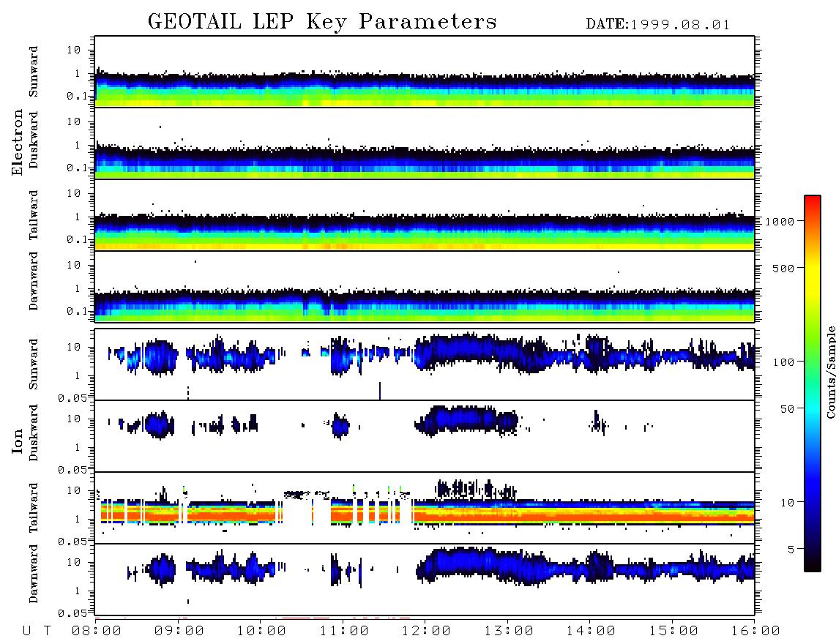Viewport: 836px width, 644px height.
Task: Click the "GEOTAIL LEP Key Parameters" title
Action: tap(322, 21)
